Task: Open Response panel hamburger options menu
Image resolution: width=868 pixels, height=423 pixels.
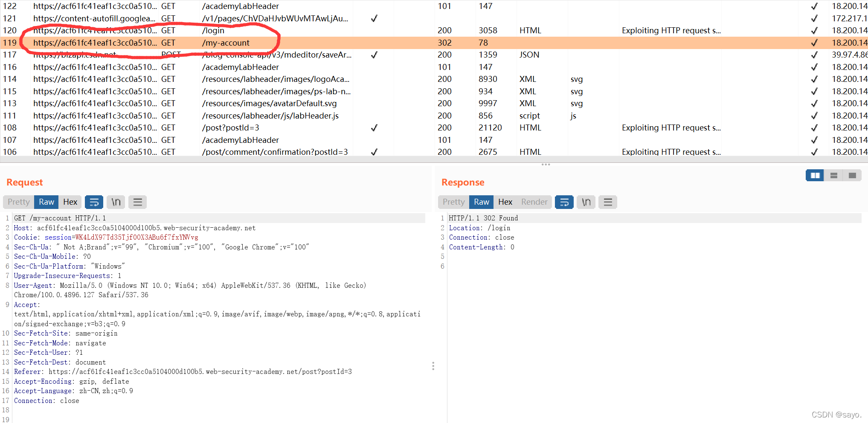Action: coord(608,202)
